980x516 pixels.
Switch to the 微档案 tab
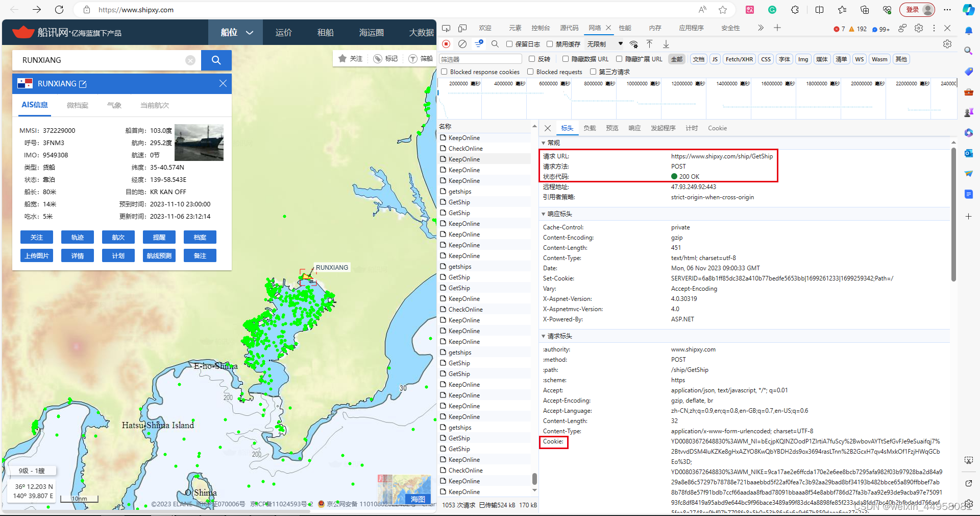[78, 105]
